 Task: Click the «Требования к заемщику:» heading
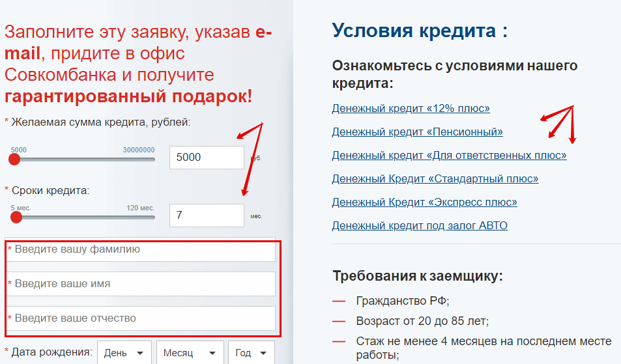[x=418, y=276]
